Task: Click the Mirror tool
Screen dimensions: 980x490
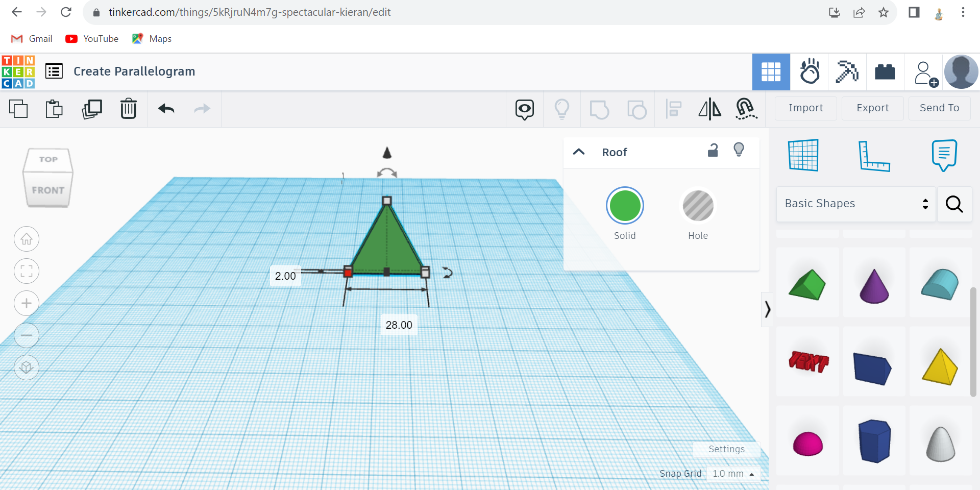Action: click(709, 109)
